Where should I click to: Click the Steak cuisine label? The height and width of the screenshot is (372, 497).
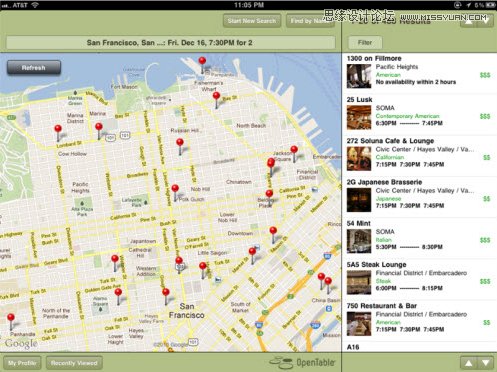coord(383,281)
